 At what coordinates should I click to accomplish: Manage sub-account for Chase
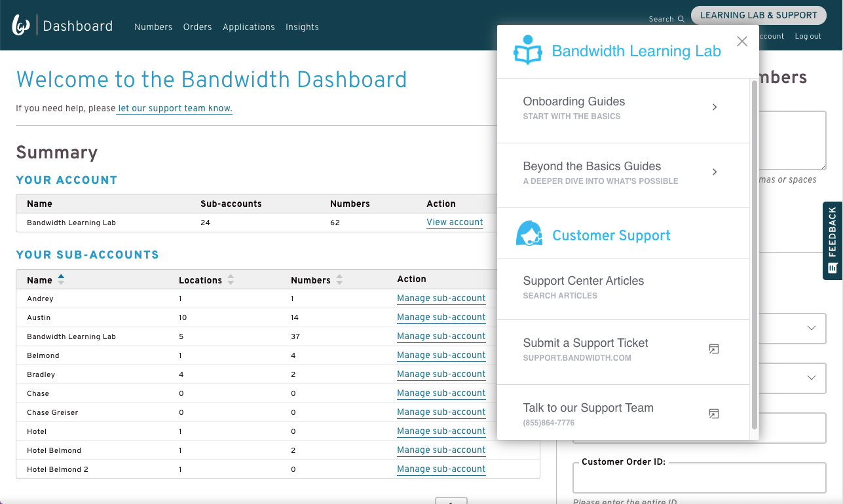tap(441, 393)
